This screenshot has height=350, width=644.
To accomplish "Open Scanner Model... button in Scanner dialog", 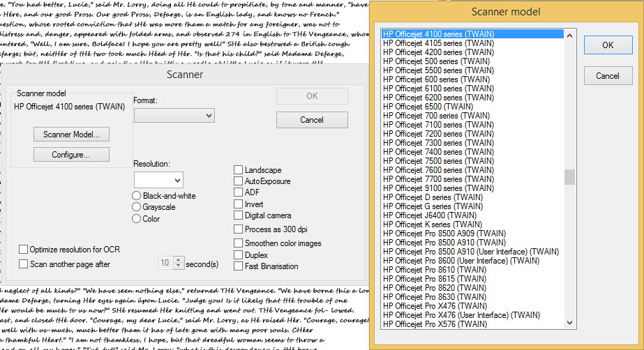I will pyautogui.click(x=71, y=134).
